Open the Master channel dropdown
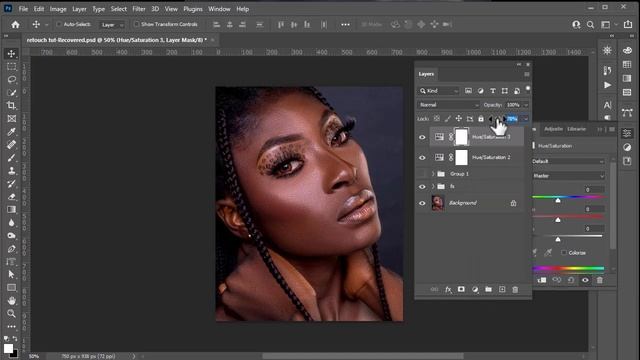This screenshot has width=640, height=360. pos(568,176)
